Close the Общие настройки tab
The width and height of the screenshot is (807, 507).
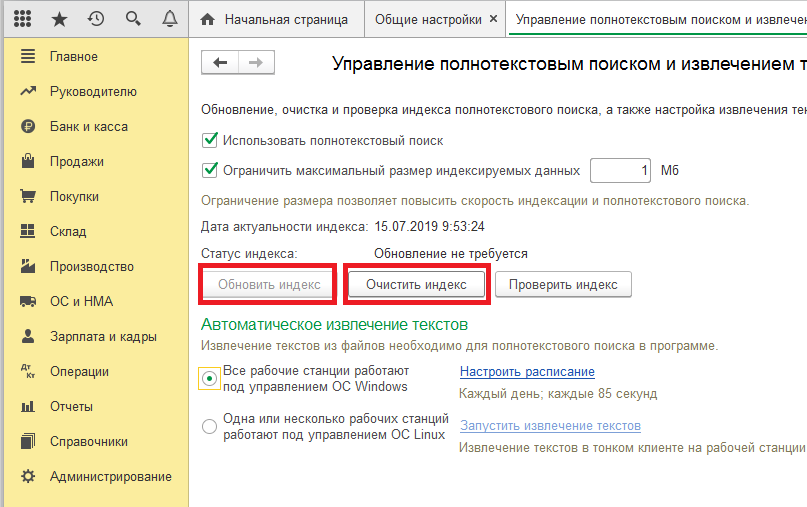coord(493,19)
